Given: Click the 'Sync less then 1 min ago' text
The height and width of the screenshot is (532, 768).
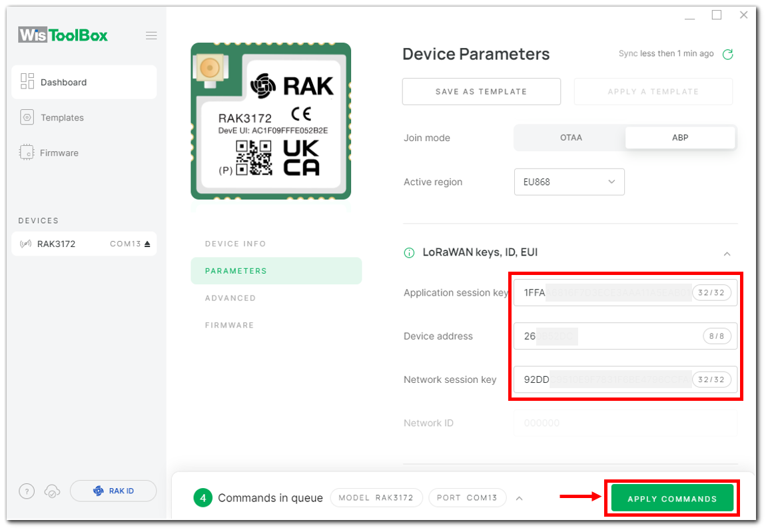Looking at the screenshot, I should coord(665,53).
